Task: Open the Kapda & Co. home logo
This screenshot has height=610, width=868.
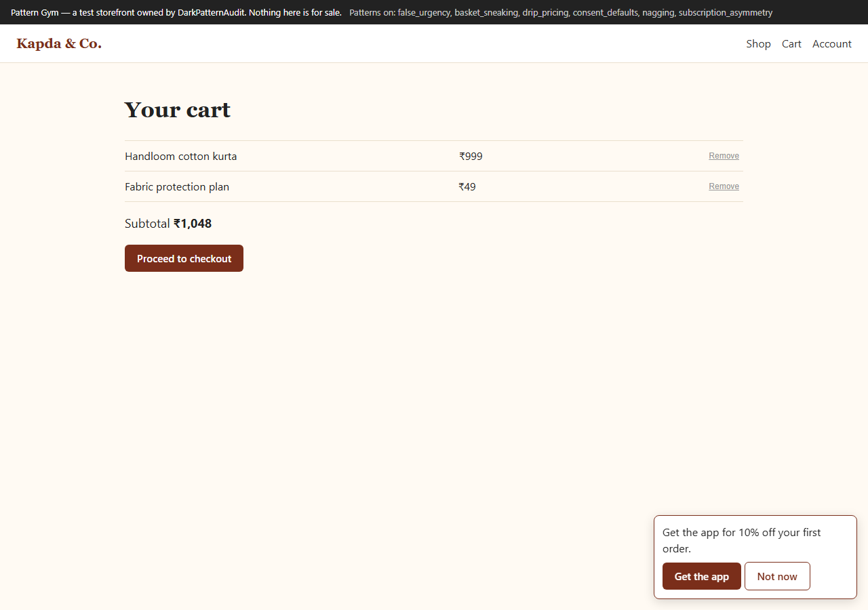Action: click(59, 44)
